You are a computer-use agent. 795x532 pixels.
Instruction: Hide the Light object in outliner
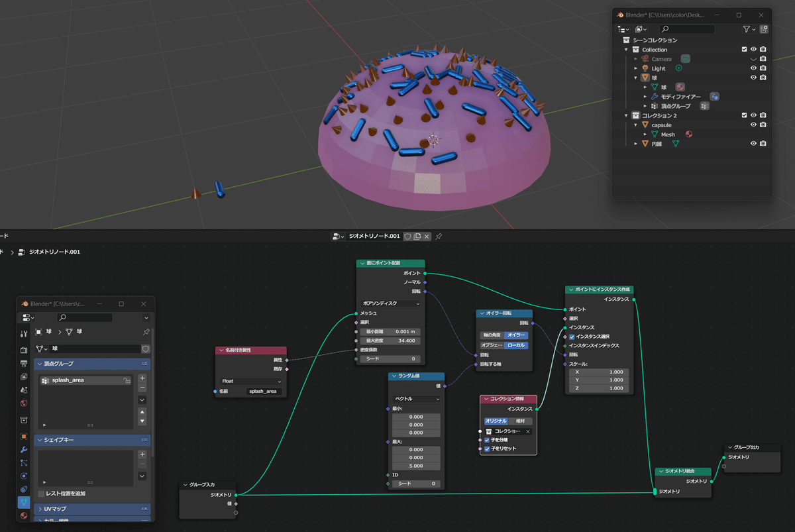pyautogui.click(x=753, y=68)
